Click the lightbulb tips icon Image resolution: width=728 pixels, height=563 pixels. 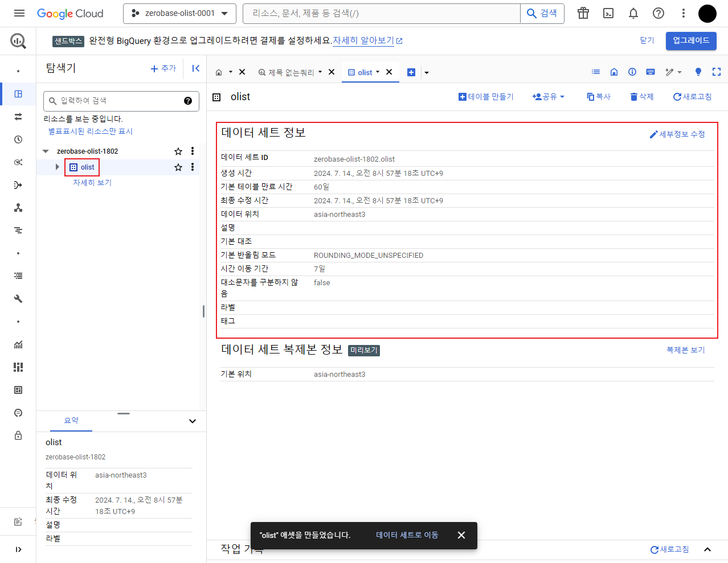pyautogui.click(x=698, y=72)
